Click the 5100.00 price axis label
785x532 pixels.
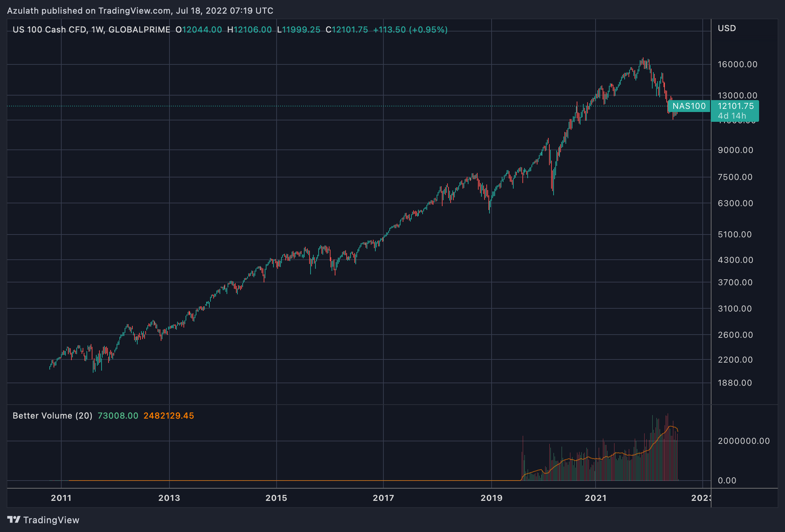pos(735,234)
